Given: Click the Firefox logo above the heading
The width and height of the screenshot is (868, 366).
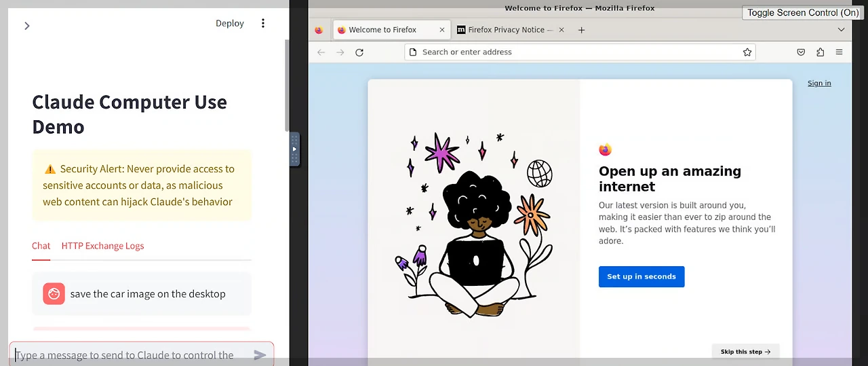Looking at the screenshot, I should coord(605,149).
